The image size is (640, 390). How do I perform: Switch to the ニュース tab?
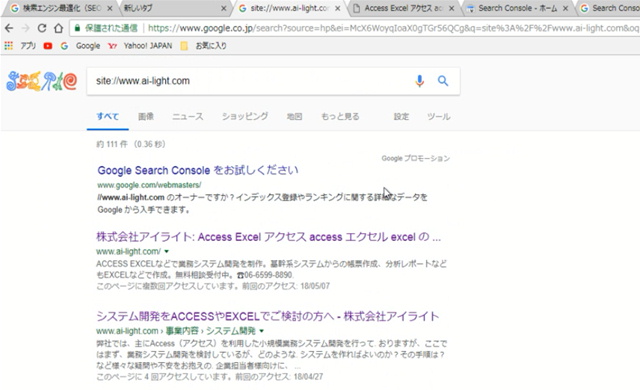click(187, 117)
